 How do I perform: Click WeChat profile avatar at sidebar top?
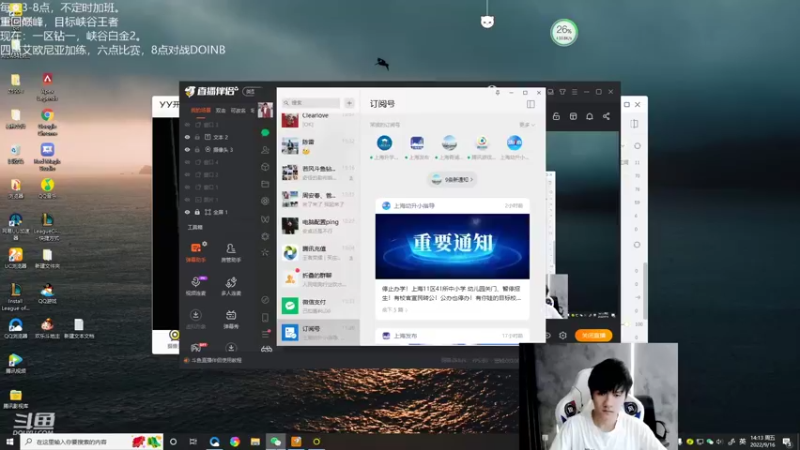265,109
